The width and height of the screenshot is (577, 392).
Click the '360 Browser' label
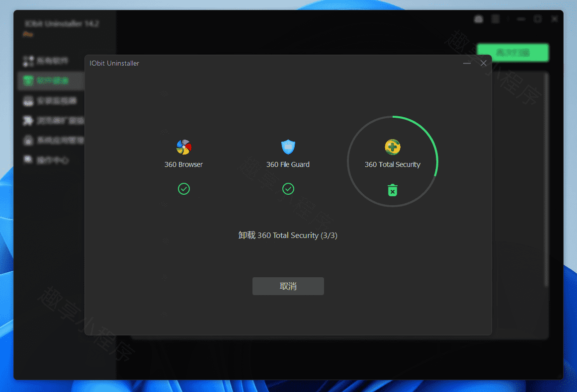tap(183, 164)
